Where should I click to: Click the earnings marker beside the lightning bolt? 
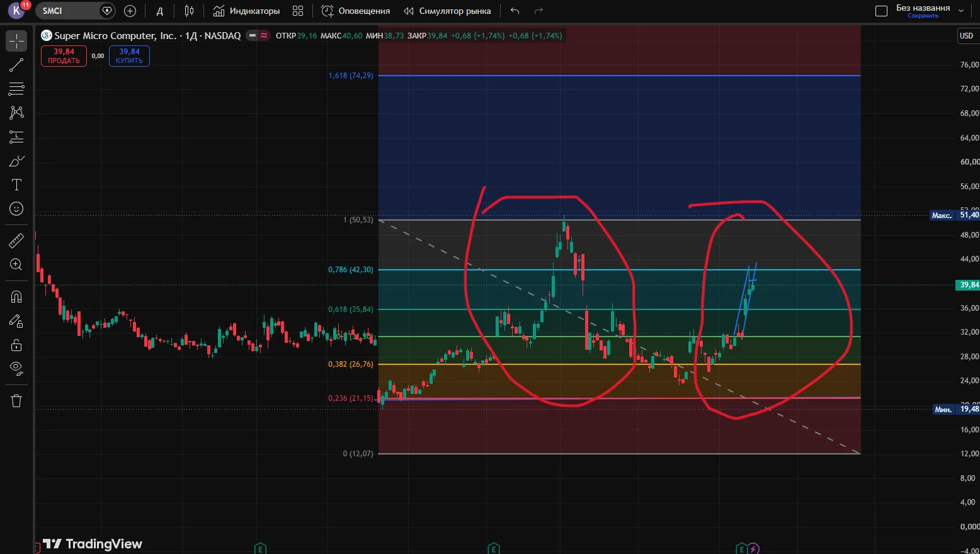tap(741, 548)
